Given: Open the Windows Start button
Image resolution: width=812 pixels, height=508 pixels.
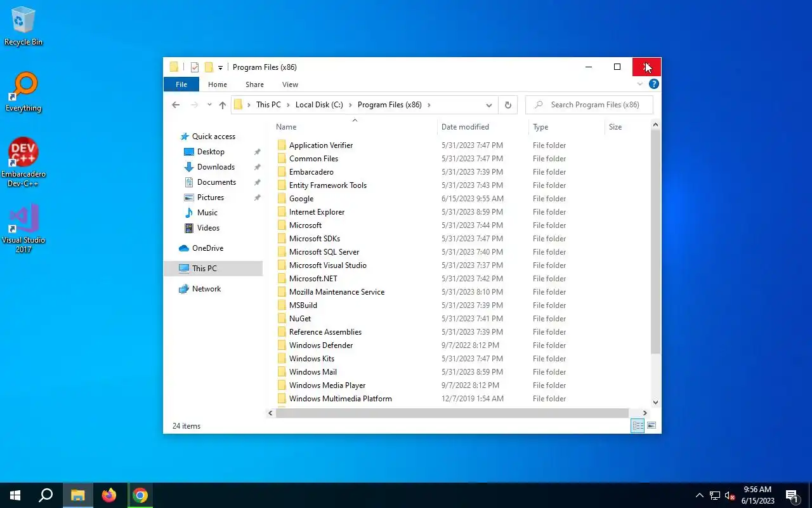Looking at the screenshot, I should (x=15, y=495).
